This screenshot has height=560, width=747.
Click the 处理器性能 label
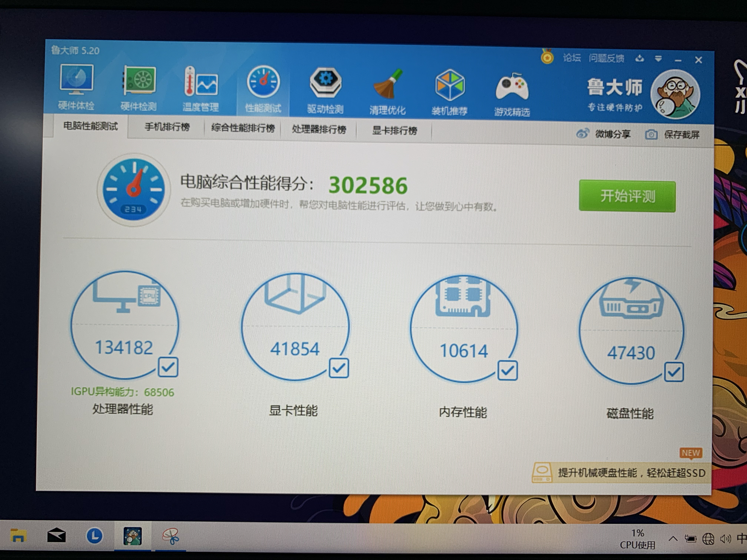tap(123, 409)
